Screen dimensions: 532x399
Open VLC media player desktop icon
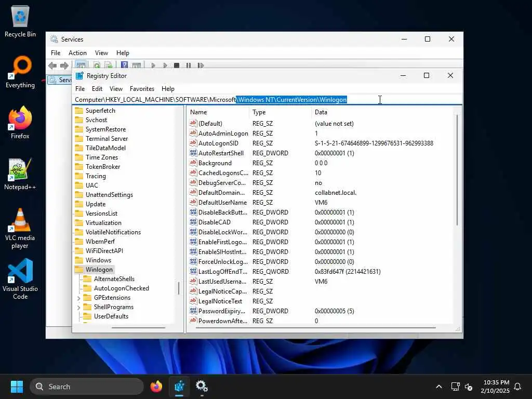[x=20, y=229]
